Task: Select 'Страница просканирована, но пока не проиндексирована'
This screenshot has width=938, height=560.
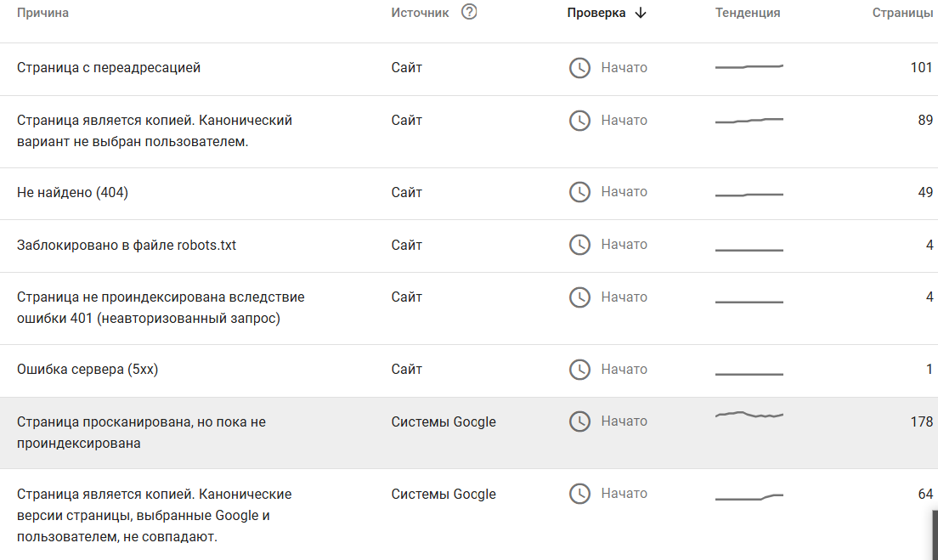Action: click(x=141, y=432)
